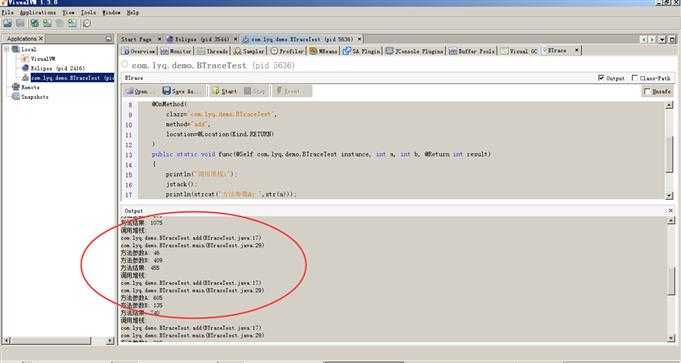
Task: Click the code editor vertical scrollbar thumb
Action: pyautogui.click(x=669, y=154)
